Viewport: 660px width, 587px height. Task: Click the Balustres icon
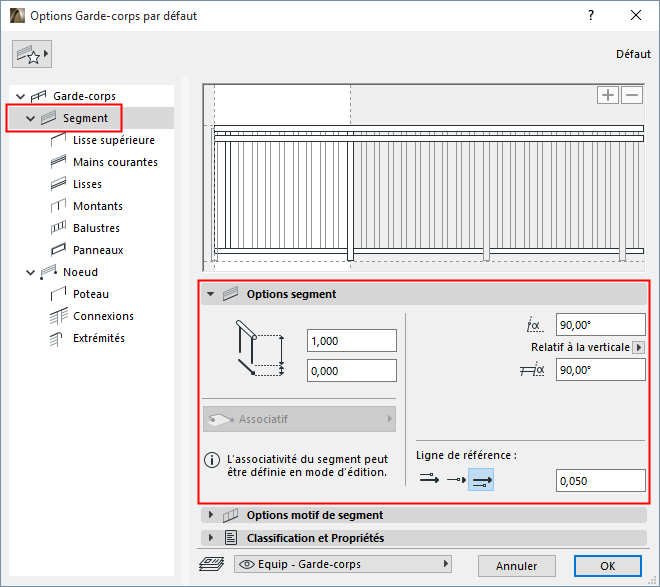pyautogui.click(x=58, y=228)
